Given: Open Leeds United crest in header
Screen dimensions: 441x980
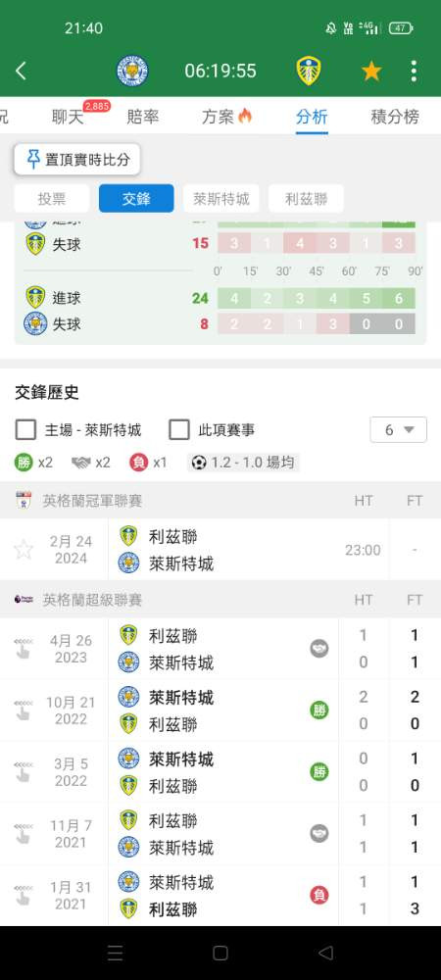Looking at the screenshot, I should click(x=309, y=71).
